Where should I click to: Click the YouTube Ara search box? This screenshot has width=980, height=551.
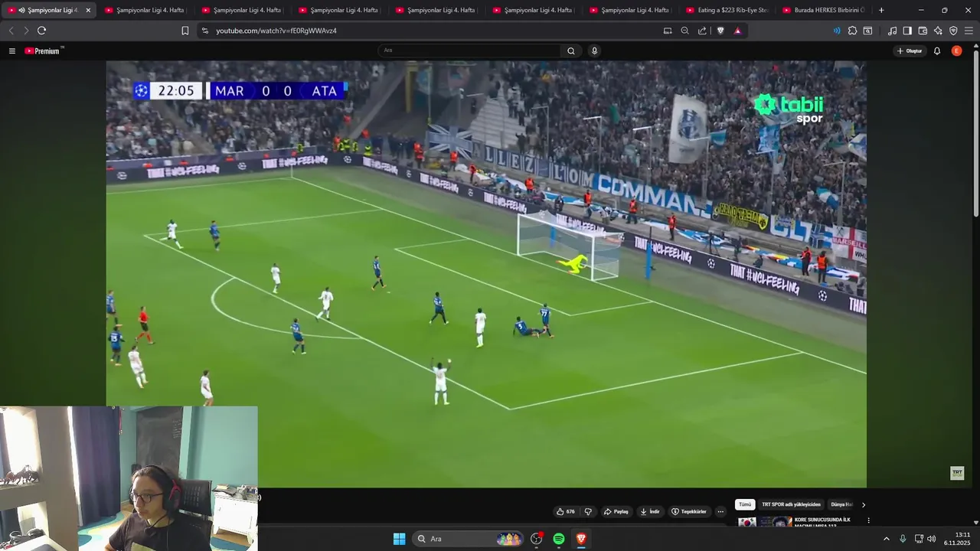(469, 51)
